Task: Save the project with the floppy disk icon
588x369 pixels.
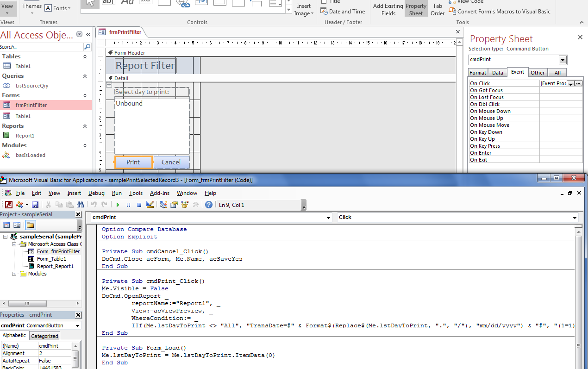Action: (35, 205)
